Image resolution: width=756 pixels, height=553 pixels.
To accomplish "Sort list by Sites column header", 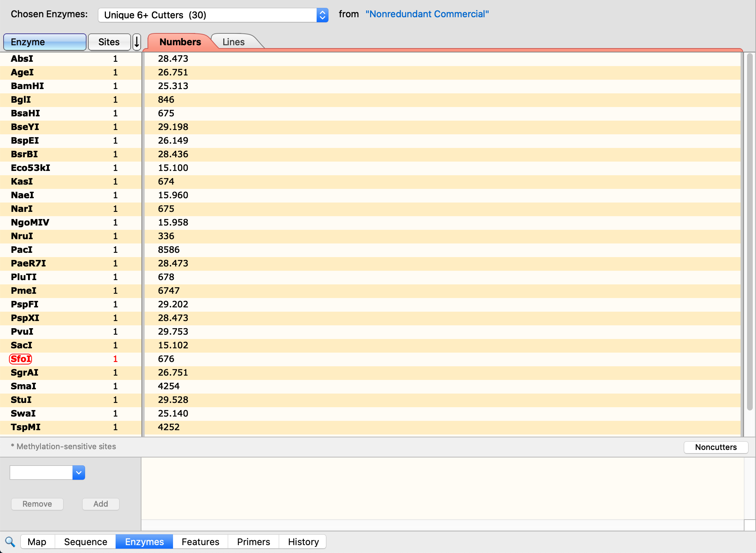I will click(x=109, y=42).
